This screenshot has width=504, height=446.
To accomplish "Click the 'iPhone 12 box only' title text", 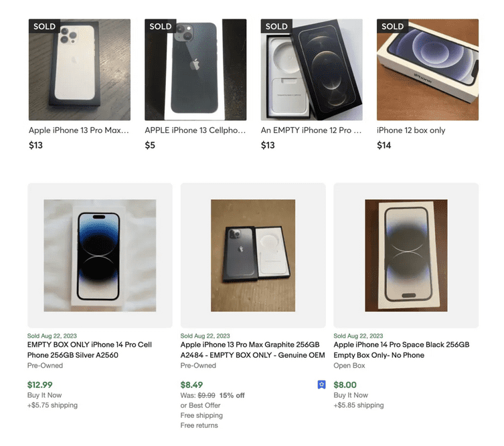I will point(411,130).
